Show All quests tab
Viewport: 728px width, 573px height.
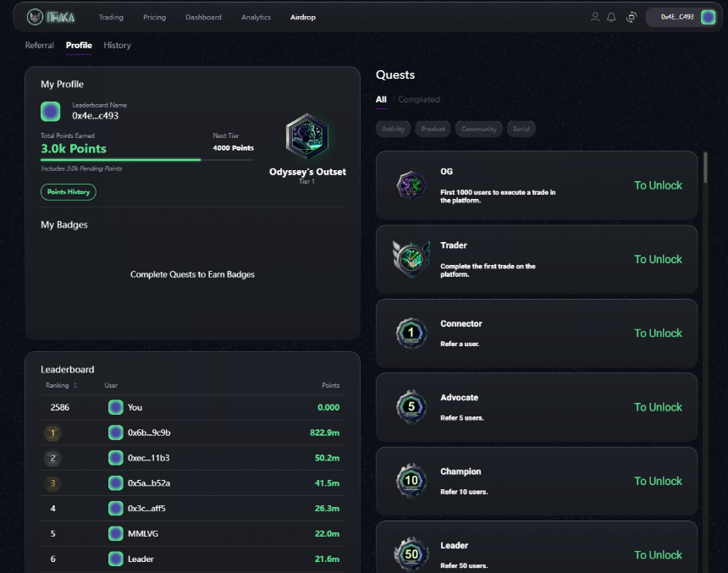point(381,99)
